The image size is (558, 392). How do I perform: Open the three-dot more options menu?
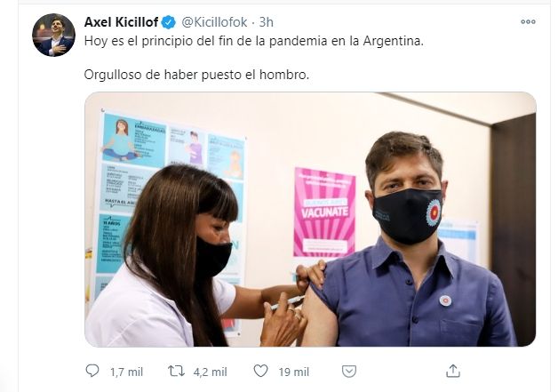pyautogui.click(x=528, y=21)
